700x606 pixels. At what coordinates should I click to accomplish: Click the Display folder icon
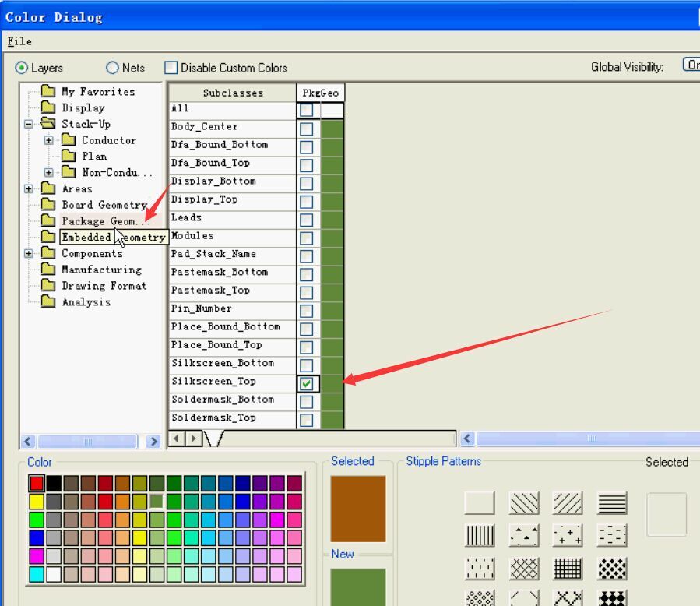[x=48, y=107]
